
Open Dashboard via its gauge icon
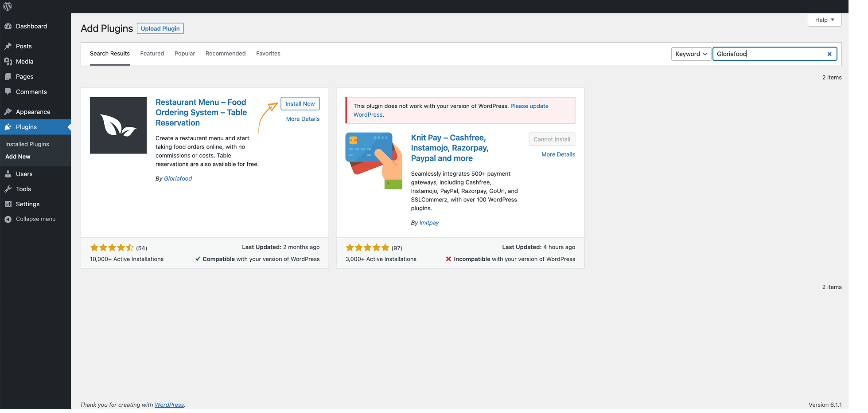[8, 26]
